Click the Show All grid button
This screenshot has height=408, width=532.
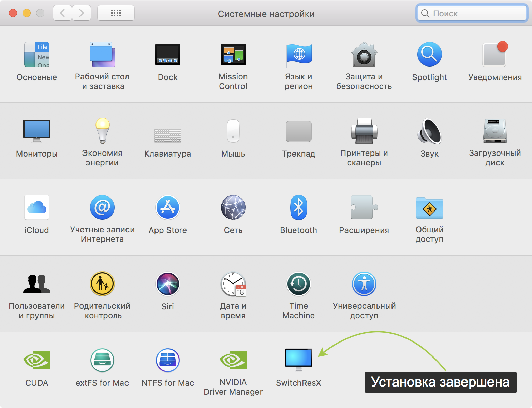tap(116, 13)
